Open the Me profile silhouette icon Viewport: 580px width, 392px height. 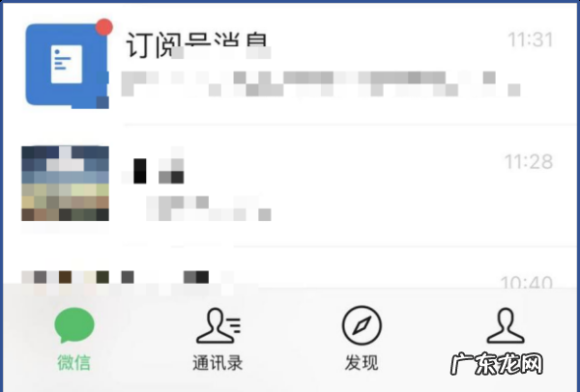pos(506,326)
